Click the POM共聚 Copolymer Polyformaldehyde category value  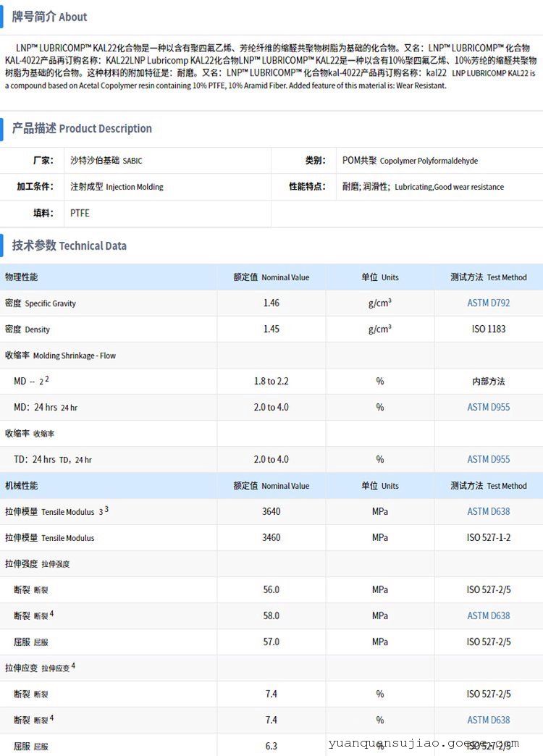(x=410, y=160)
